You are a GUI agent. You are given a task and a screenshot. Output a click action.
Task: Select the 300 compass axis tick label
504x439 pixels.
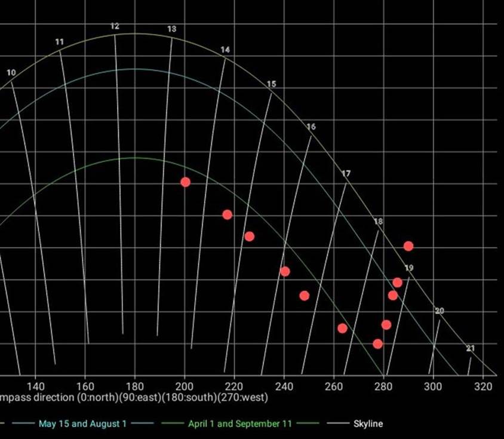tap(433, 386)
